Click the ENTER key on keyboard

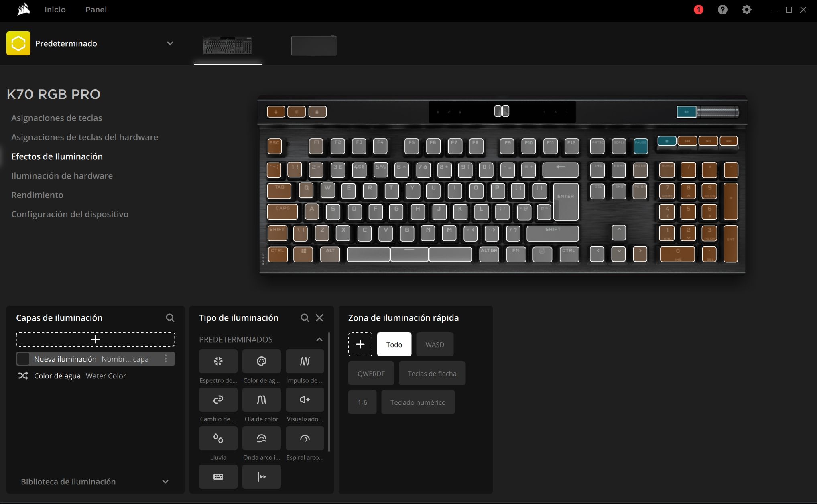tap(566, 201)
